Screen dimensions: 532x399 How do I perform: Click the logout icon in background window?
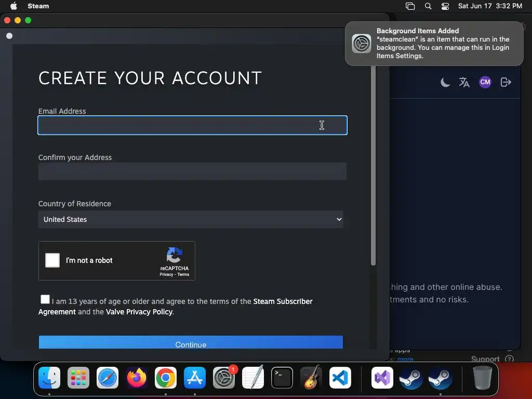(506, 82)
